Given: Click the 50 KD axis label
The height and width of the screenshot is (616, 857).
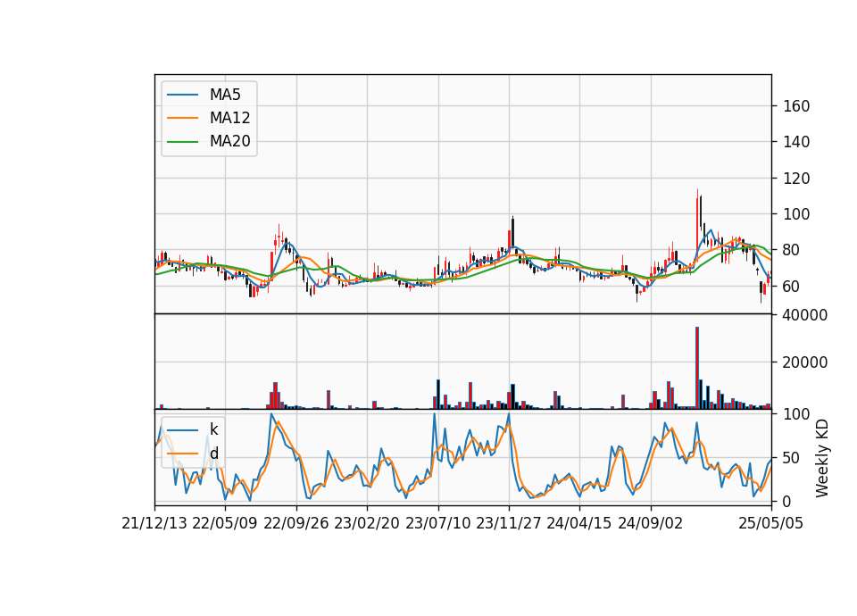Looking at the screenshot, I should 792,458.
